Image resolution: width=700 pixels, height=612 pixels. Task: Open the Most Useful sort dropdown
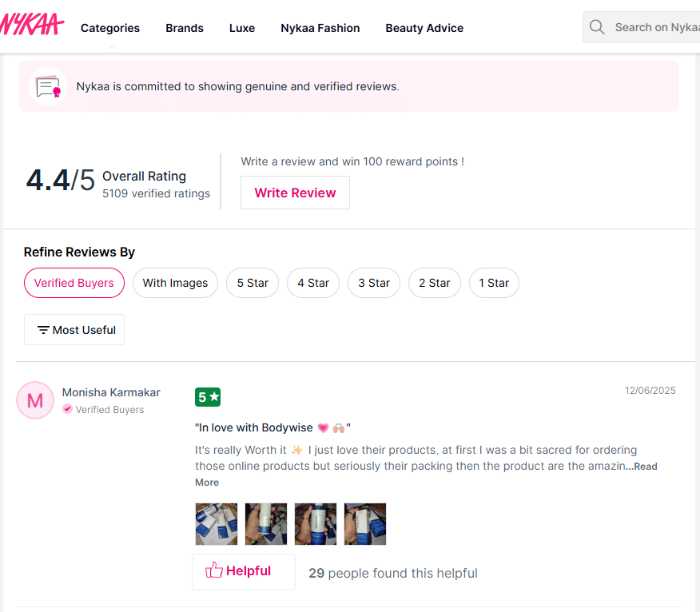75,330
